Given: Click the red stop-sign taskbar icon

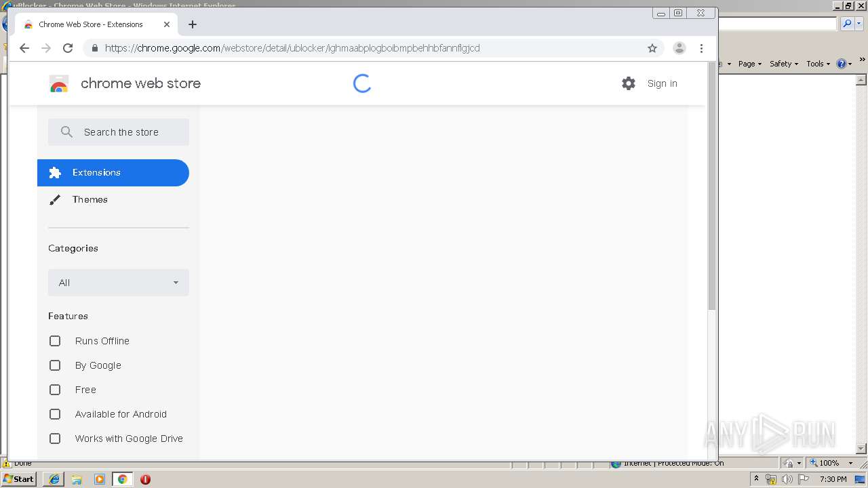Looking at the screenshot, I should [145, 479].
